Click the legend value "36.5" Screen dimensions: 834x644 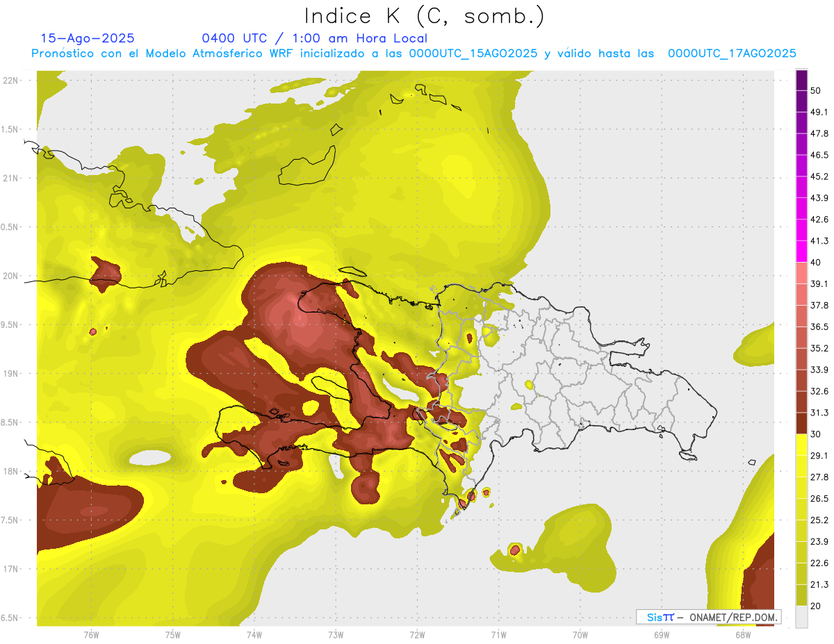click(x=819, y=327)
